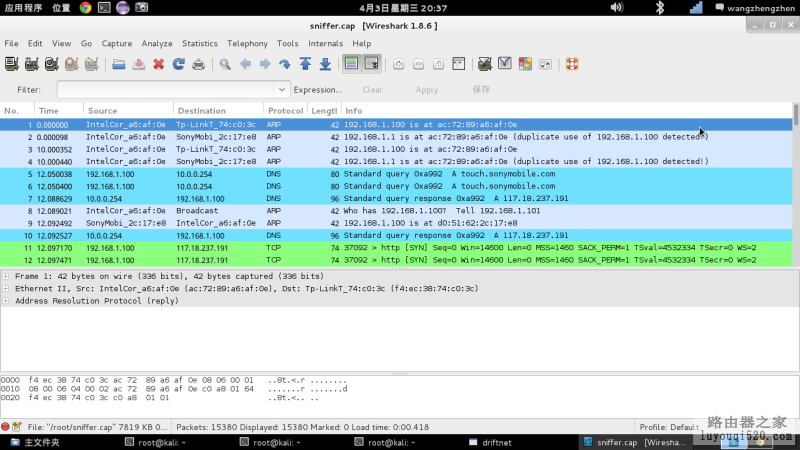Image resolution: width=800 pixels, height=450 pixels.
Task: Find a packet magnifier icon
Action: [x=225, y=64]
